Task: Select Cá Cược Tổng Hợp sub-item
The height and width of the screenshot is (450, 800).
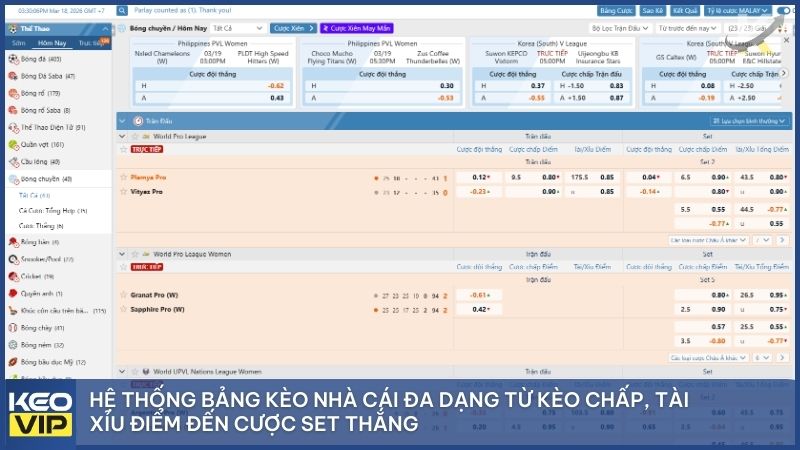Action: coord(53,211)
